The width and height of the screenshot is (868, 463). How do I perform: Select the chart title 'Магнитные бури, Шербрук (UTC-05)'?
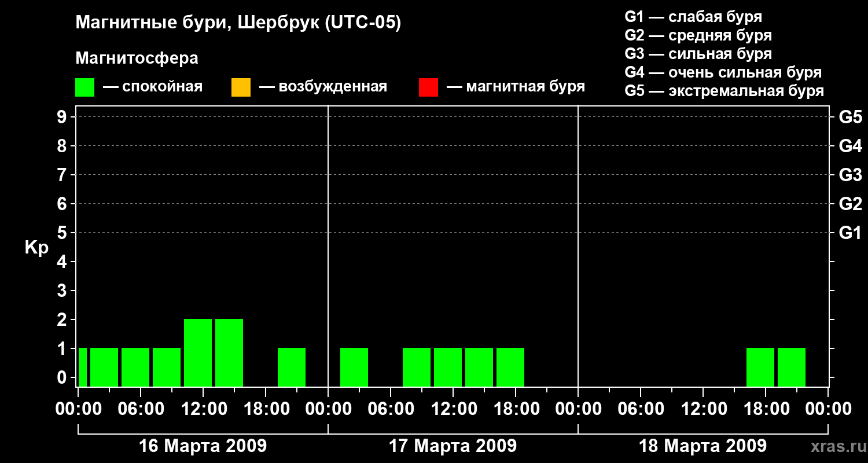(x=238, y=24)
